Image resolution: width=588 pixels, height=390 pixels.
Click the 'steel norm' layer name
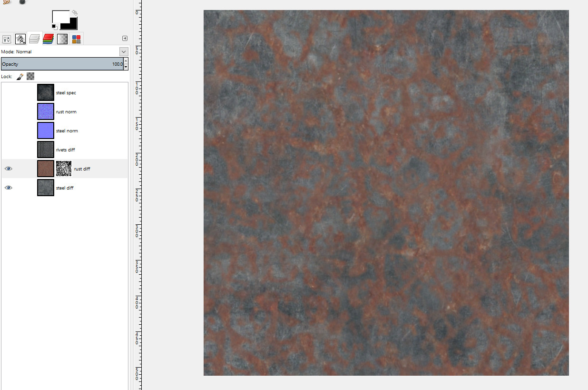coord(67,131)
